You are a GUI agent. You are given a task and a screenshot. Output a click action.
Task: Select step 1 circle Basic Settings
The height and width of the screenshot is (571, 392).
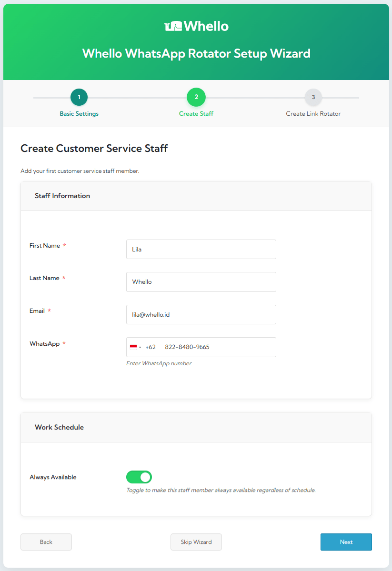click(x=79, y=97)
